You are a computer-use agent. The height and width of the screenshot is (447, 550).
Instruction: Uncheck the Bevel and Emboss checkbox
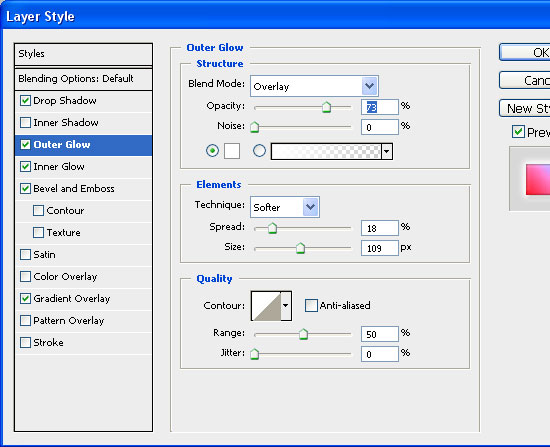tap(25, 188)
